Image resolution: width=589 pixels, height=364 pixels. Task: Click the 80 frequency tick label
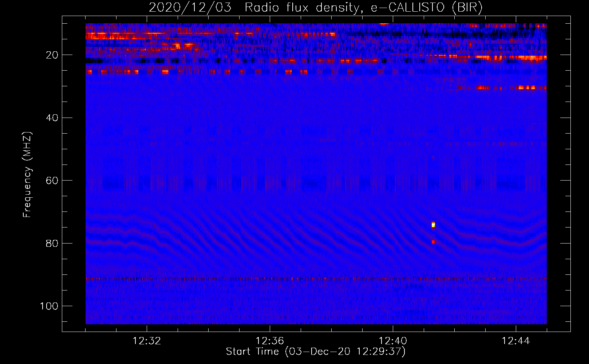[x=52, y=243]
